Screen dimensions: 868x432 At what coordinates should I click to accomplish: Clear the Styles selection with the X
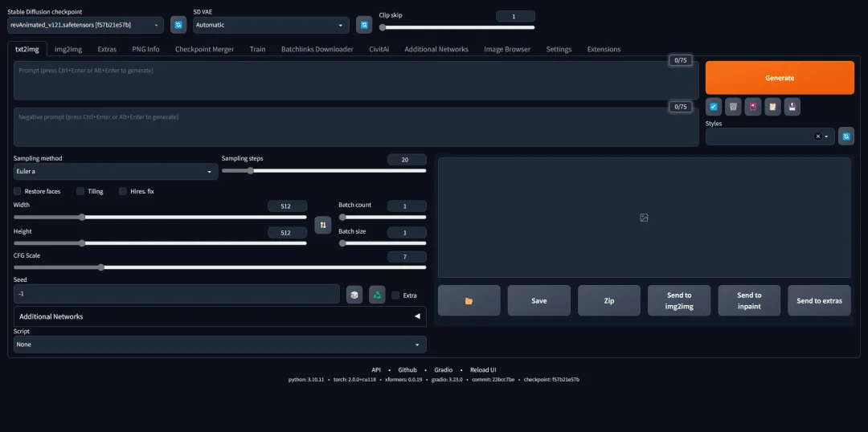pyautogui.click(x=817, y=137)
